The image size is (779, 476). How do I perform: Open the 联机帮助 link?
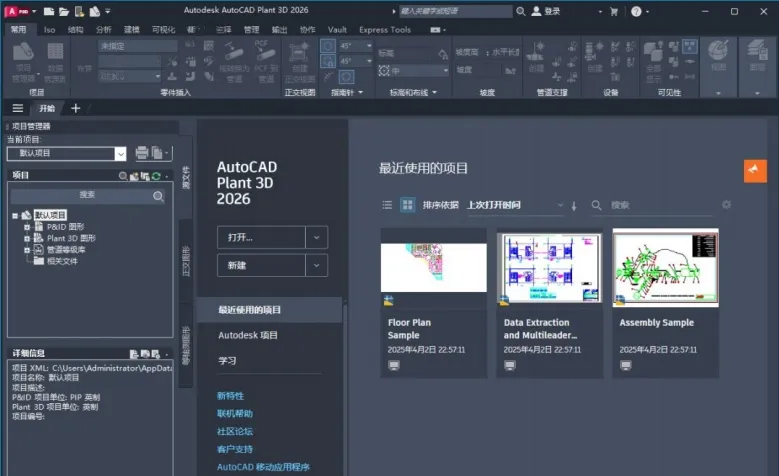(x=235, y=413)
